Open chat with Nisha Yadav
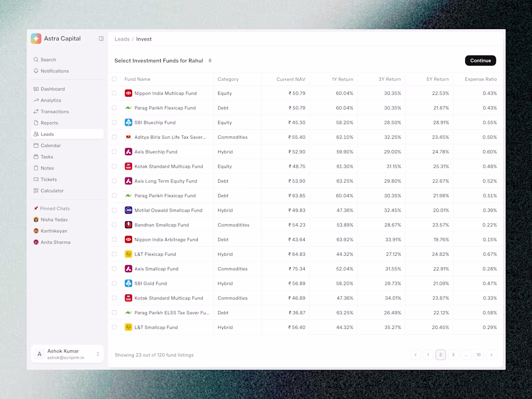This screenshot has height=399, width=532. pos(55,220)
